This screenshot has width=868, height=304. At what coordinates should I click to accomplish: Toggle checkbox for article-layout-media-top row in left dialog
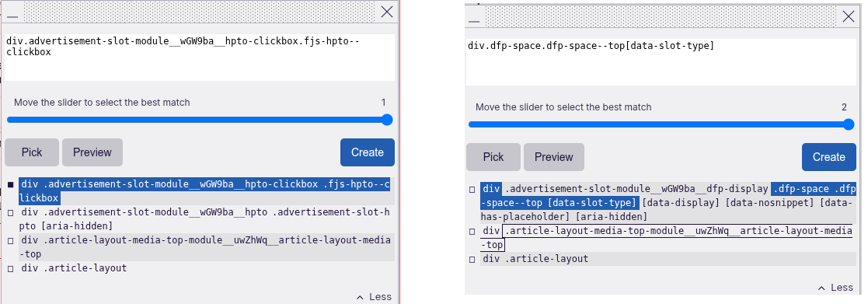pyautogui.click(x=11, y=241)
